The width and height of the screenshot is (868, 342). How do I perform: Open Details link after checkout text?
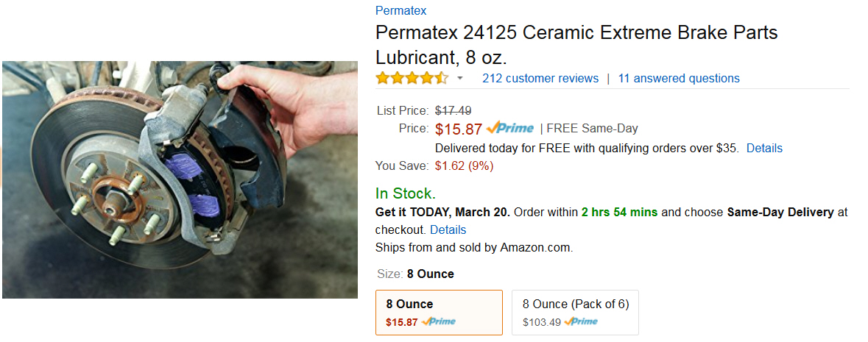pos(448,229)
